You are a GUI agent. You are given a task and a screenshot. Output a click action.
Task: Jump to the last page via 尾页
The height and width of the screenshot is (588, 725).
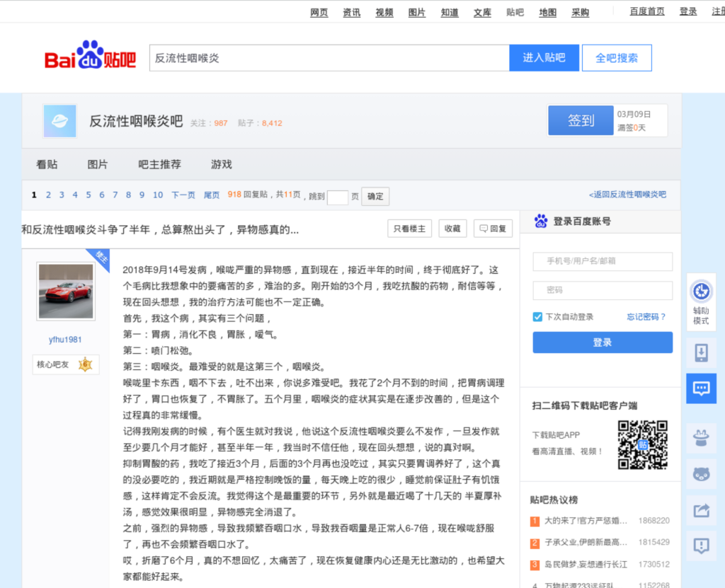211,194
